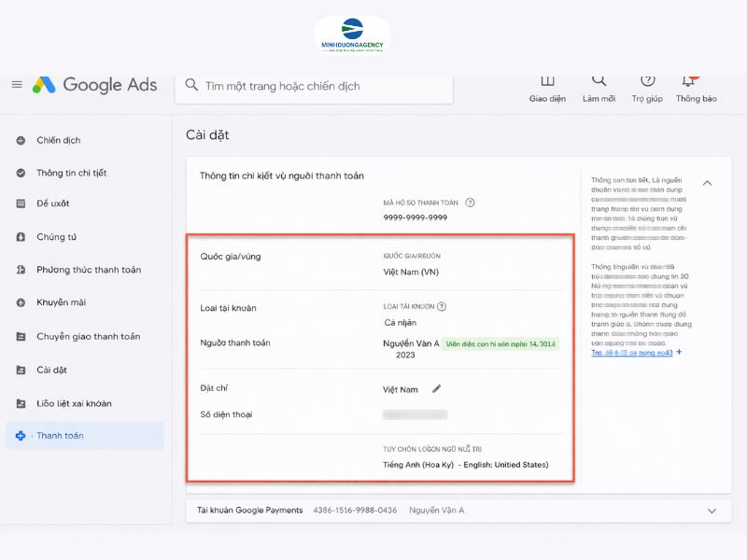
Task: Click the Làm mới refresh icon
Action: pyautogui.click(x=599, y=83)
